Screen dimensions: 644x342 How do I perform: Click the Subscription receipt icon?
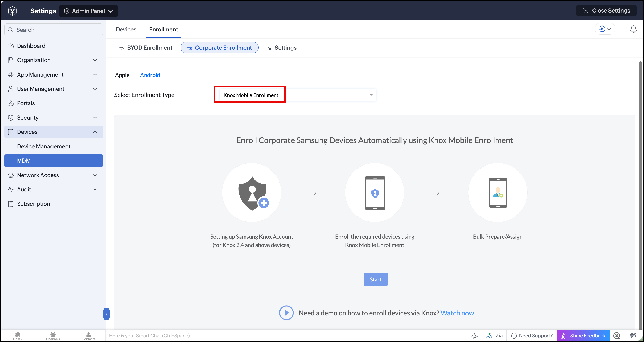tap(11, 204)
